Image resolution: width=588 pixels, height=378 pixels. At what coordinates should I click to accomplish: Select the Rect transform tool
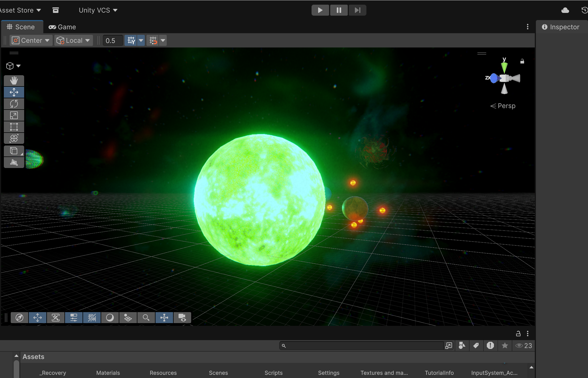14,127
